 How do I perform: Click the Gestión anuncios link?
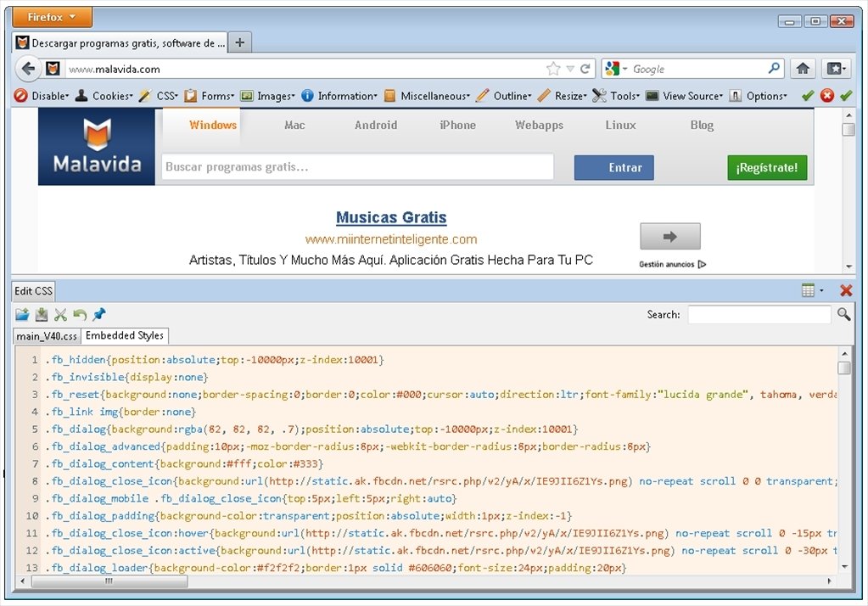coord(667,264)
